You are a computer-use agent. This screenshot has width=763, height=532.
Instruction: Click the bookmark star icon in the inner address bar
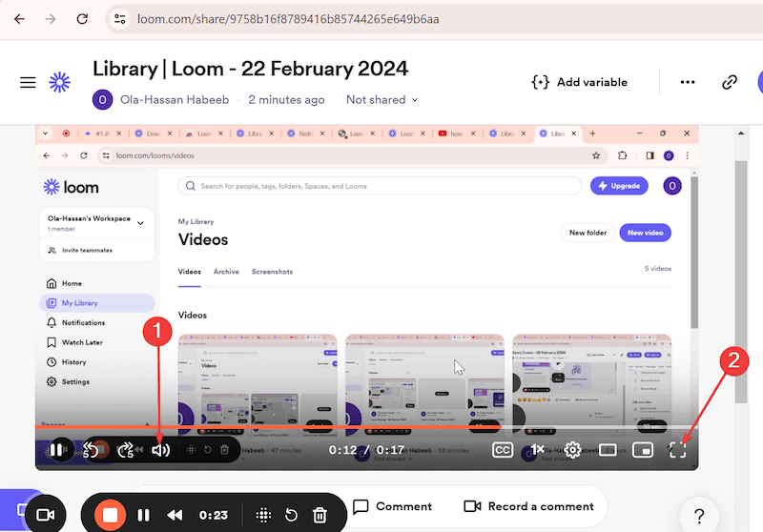pyautogui.click(x=596, y=155)
